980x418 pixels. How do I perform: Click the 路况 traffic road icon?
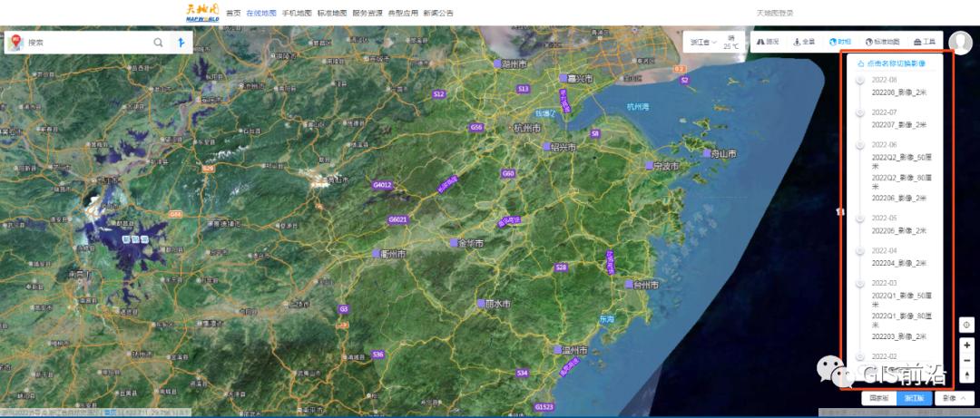761,42
